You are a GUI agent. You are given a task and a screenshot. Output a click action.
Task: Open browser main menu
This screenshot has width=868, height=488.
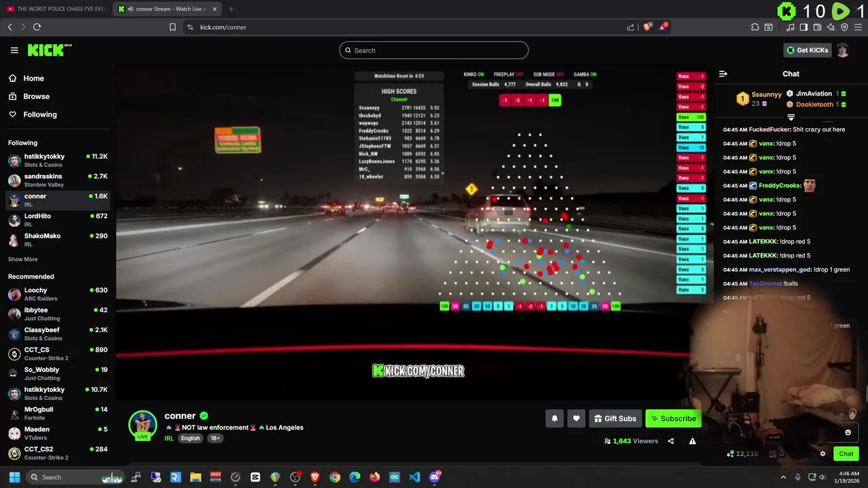click(858, 27)
